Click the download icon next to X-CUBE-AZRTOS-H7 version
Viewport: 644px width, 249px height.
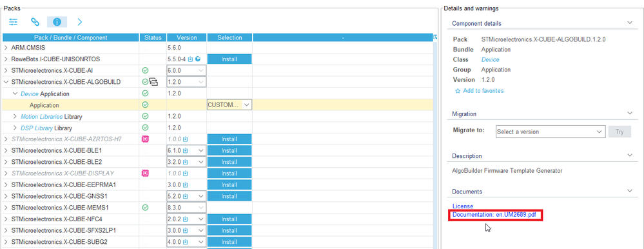pos(185,139)
